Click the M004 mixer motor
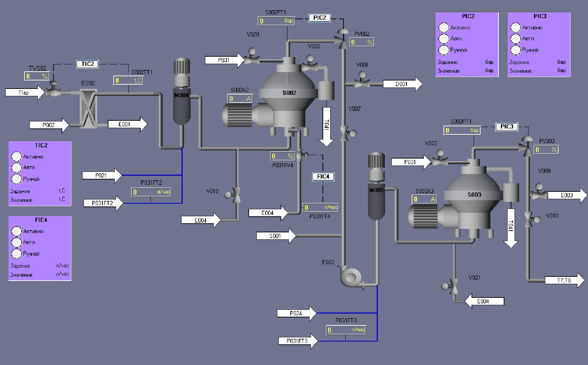 [x=182, y=93]
